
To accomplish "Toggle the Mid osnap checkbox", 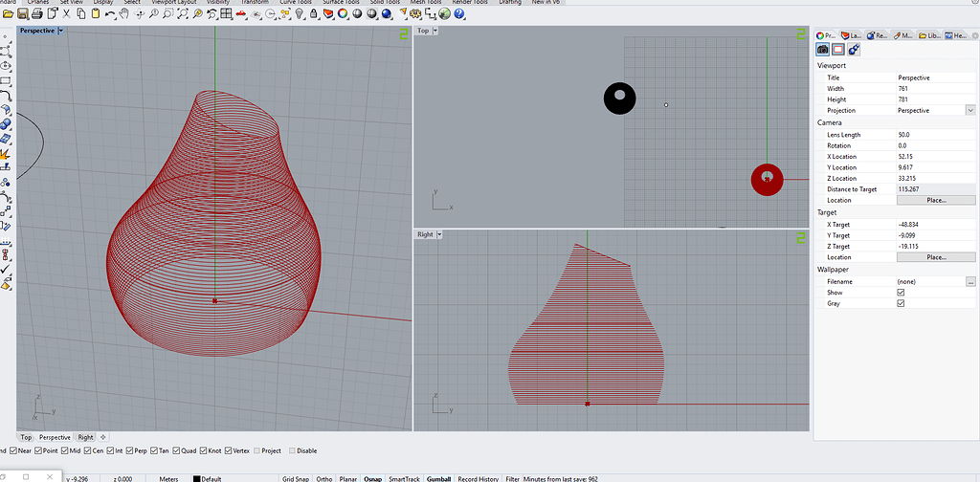I will (x=65, y=450).
